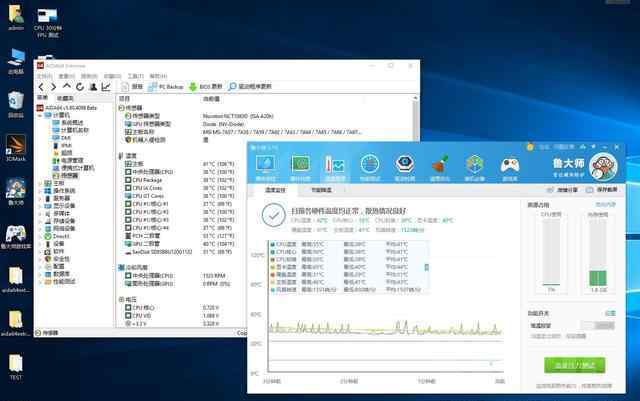
Task: Click the user silhouette icon in AIDA64 toolbar
Action: 93,87
